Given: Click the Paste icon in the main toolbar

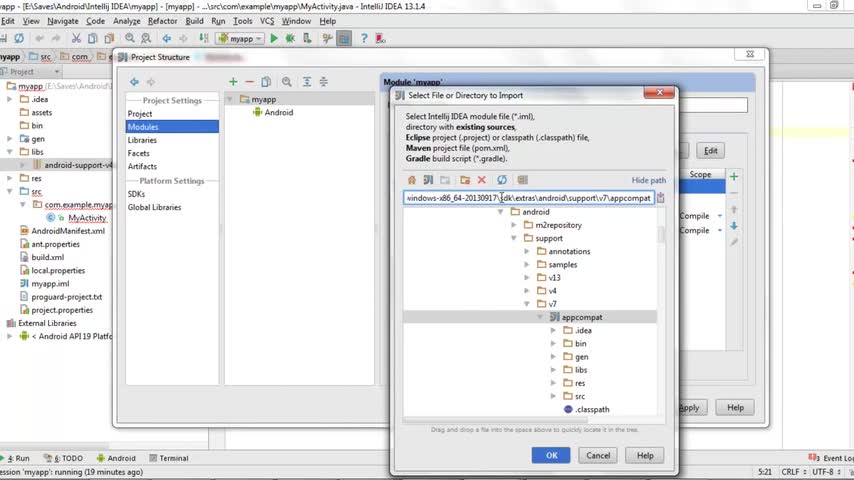Looking at the screenshot, I should pos(109,38).
